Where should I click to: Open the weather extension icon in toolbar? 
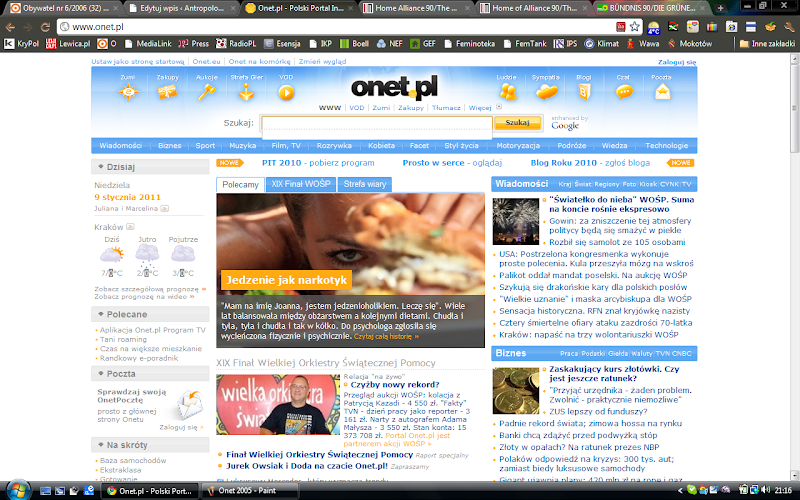tap(653, 27)
